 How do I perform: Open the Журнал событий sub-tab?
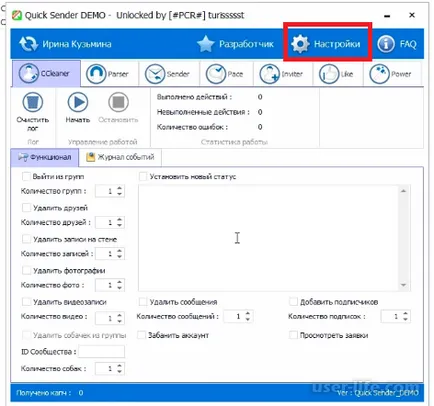pos(120,157)
